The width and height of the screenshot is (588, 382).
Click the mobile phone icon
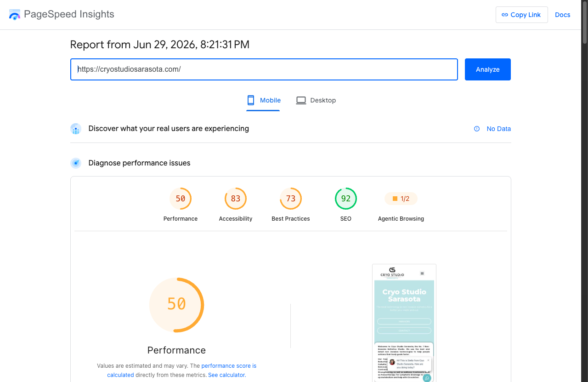250,100
